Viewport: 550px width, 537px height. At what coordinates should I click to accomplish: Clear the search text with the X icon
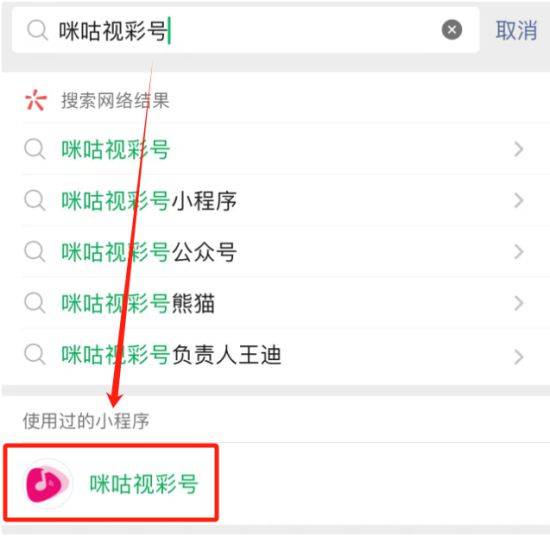click(452, 29)
